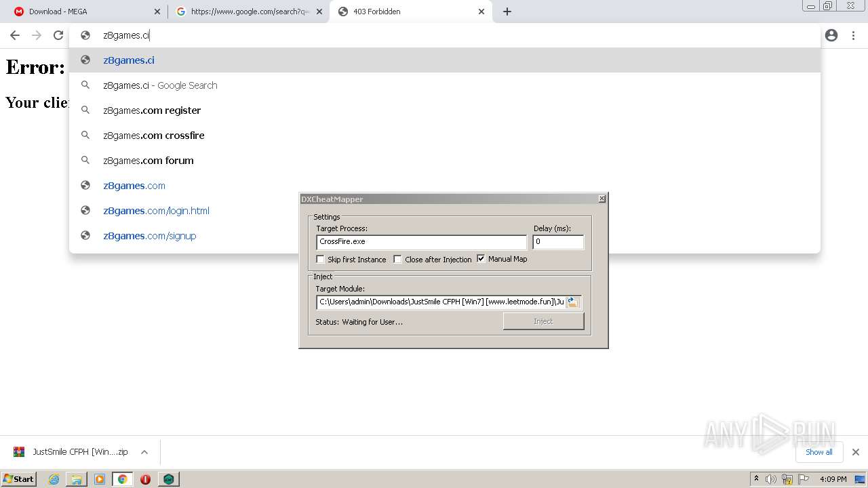Open the z8games.com/login.html suggestion
This screenshot has width=868, height=488.
445,210
